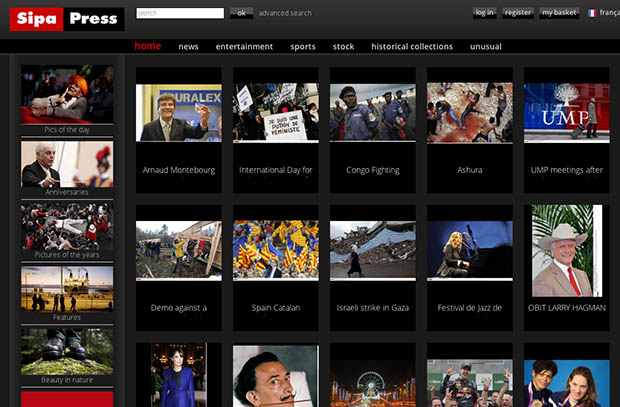620x407 pixels.
Task: Open the Spain Catalan flags photo
Action: coord(276,250)
